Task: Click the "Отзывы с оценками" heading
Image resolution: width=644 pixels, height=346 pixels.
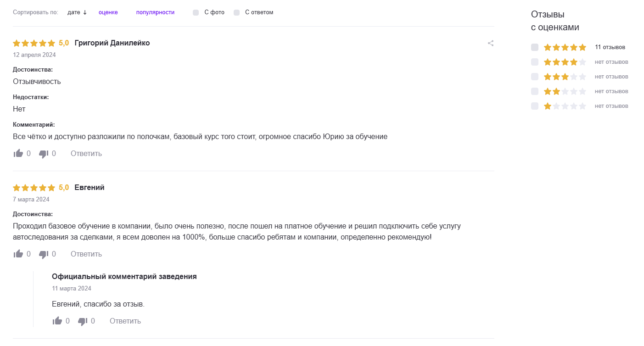Action: point(555,21)
